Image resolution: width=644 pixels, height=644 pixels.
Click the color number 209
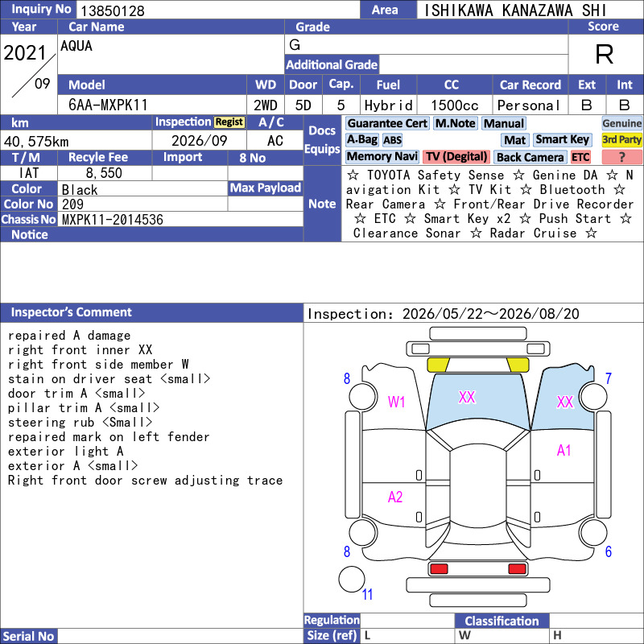pos(72,204)
